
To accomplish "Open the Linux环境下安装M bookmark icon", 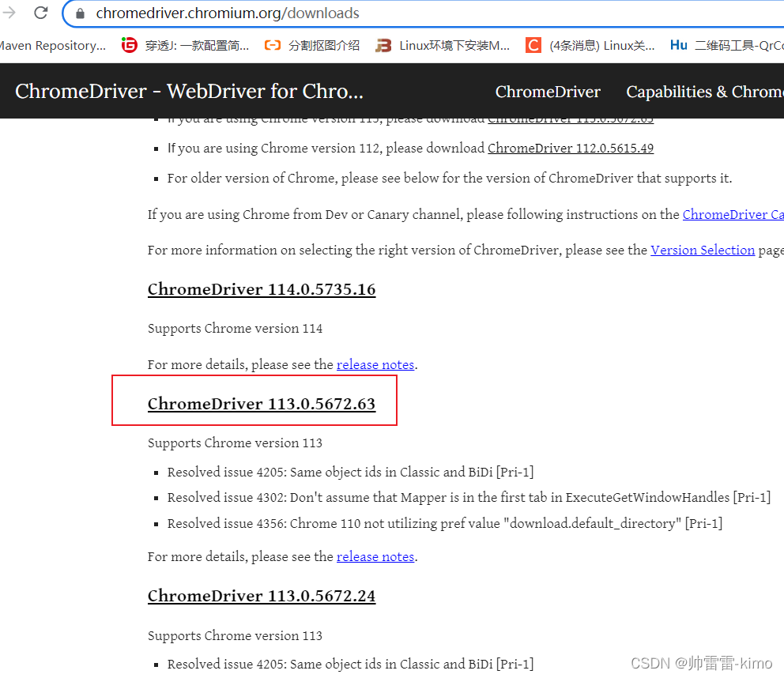I will [x=383, y=46].
